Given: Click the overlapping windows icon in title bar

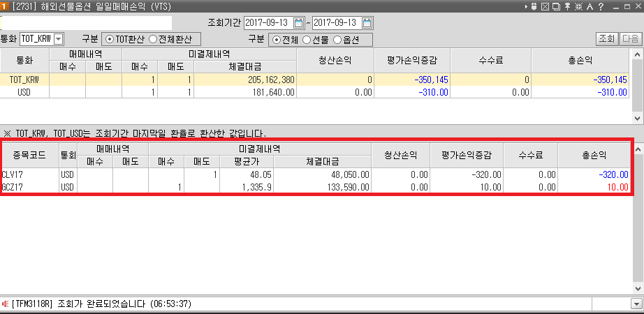Looking at the screenshot, I should coord(556,6).
